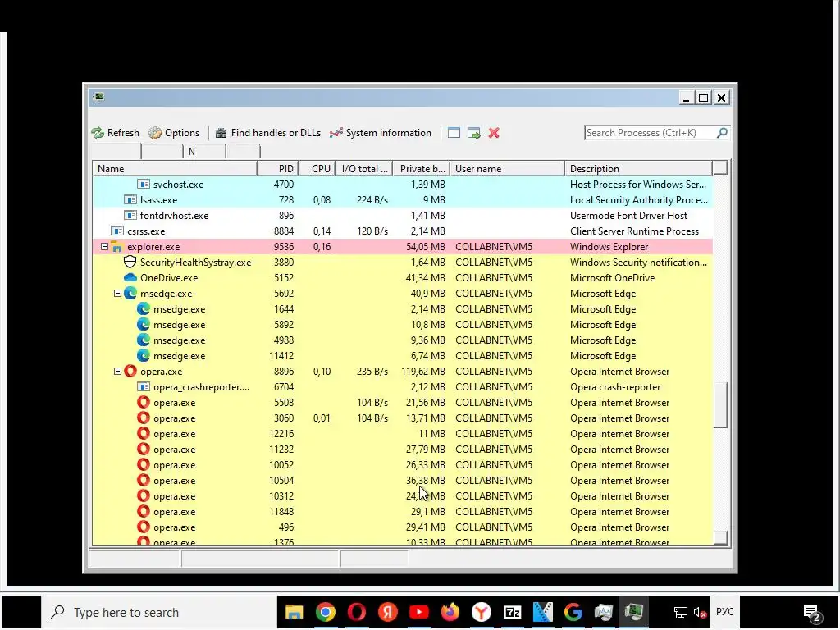
Task: Select the tab labeled N
Action: tap(204, 152)
